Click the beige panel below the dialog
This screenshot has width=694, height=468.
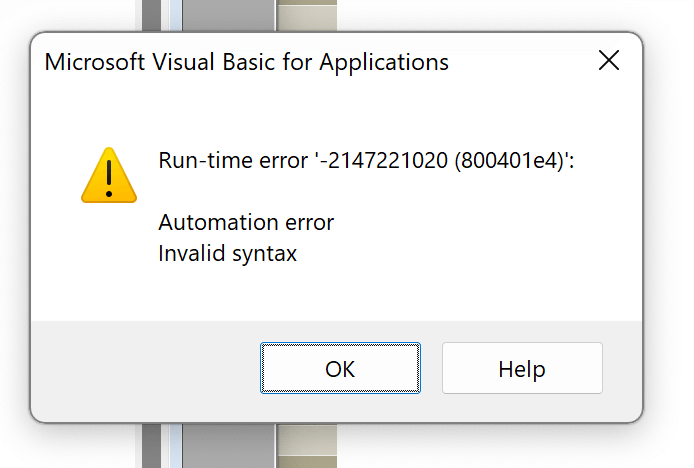click(307, 445)
